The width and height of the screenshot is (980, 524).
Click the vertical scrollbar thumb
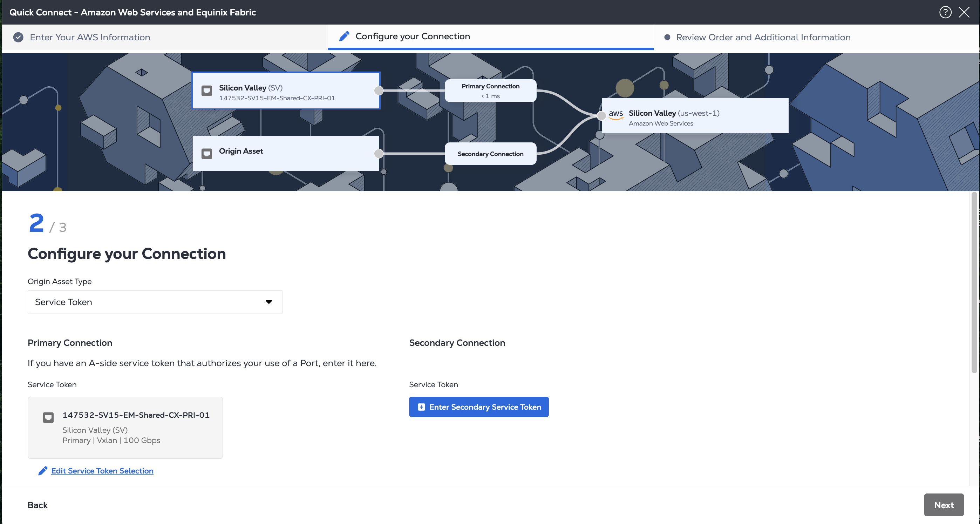point(974,283)
